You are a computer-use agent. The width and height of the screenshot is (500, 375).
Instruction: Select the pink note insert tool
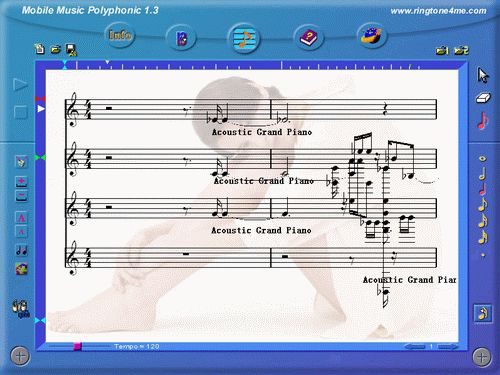click(x=483, y=121)
